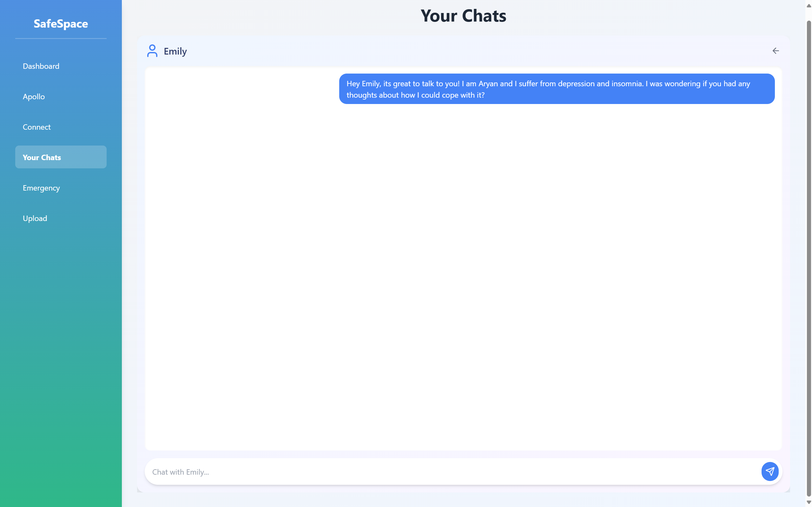The width and height of the screenshot is (812, 507).
Task: Click the blue message bubble to Emily
Action: pos(556,89)
